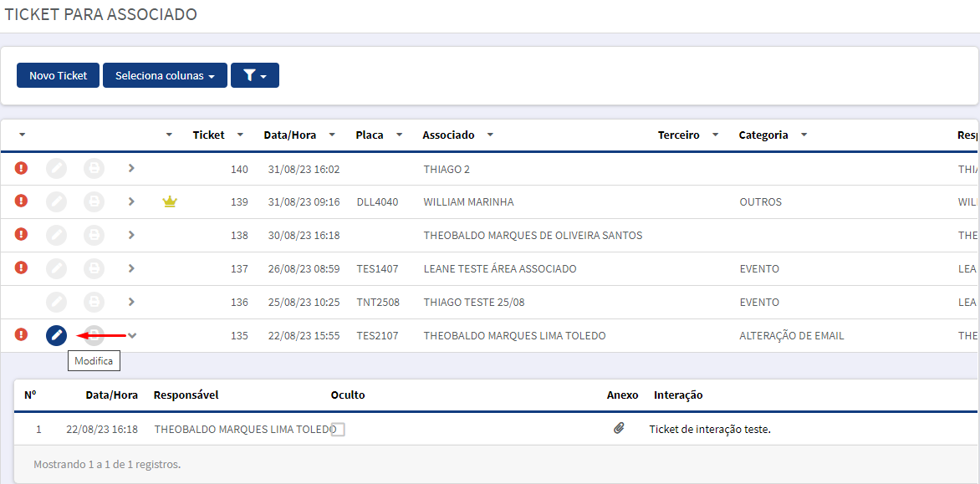Image resolution: width=980 pixels, height=484 pixels.
Task: Click the alert icon for ticket 137
Action: [x=21, y=268]
